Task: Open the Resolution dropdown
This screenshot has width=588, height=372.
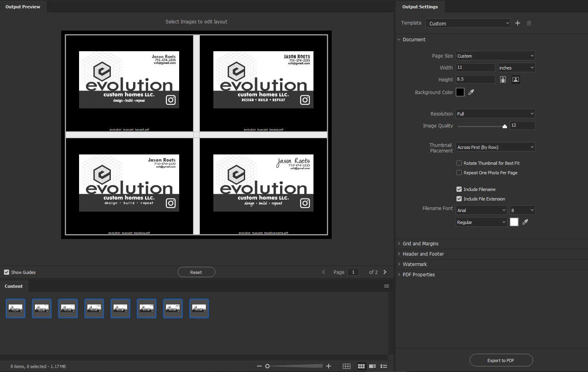Action: [495, 114]
